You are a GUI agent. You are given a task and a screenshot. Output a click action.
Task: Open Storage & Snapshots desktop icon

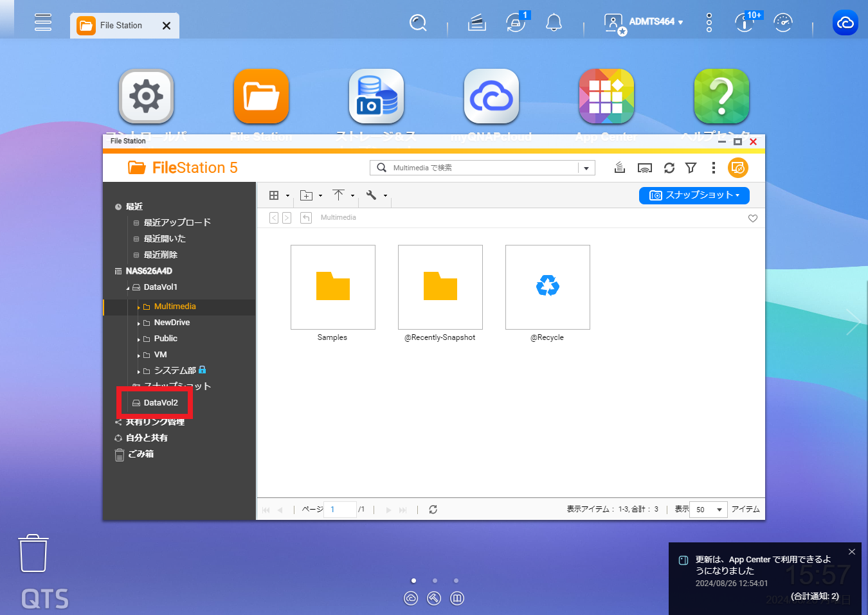[x=376, y=96]
